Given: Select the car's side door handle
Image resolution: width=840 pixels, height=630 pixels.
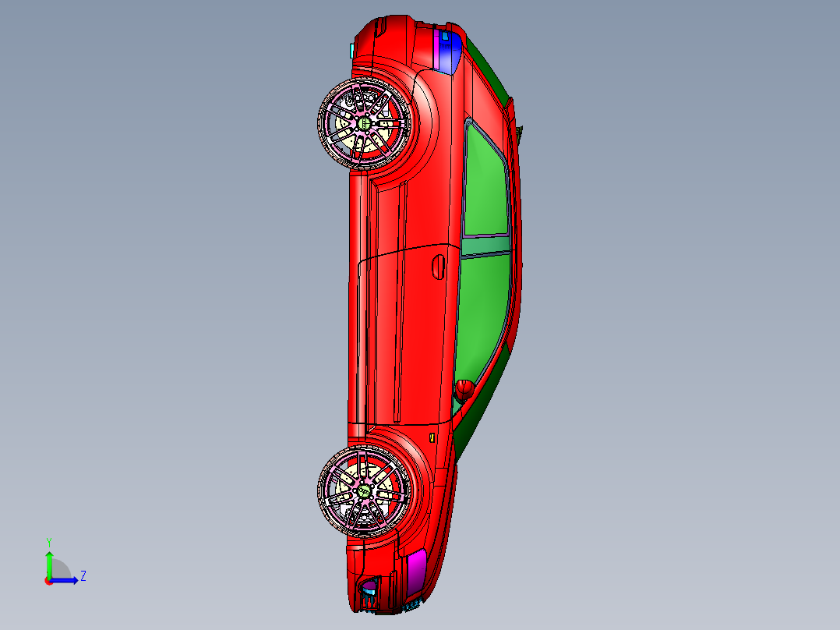Looking at the screenshot, I should click(438, 267).
